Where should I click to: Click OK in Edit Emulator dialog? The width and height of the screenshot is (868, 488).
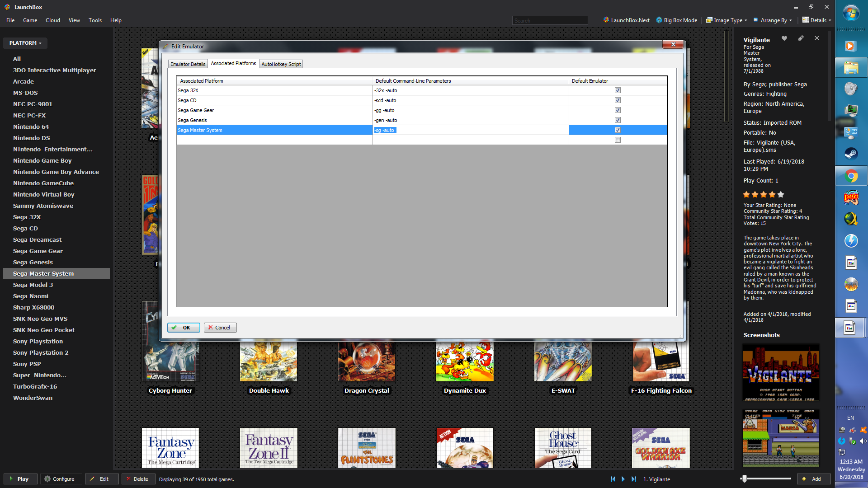point(184,328)
